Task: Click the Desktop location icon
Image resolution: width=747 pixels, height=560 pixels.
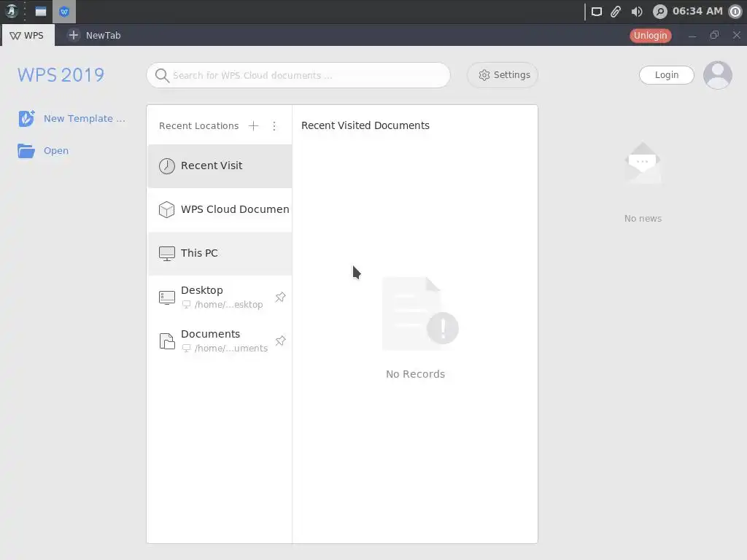Action: pos(167,297)
